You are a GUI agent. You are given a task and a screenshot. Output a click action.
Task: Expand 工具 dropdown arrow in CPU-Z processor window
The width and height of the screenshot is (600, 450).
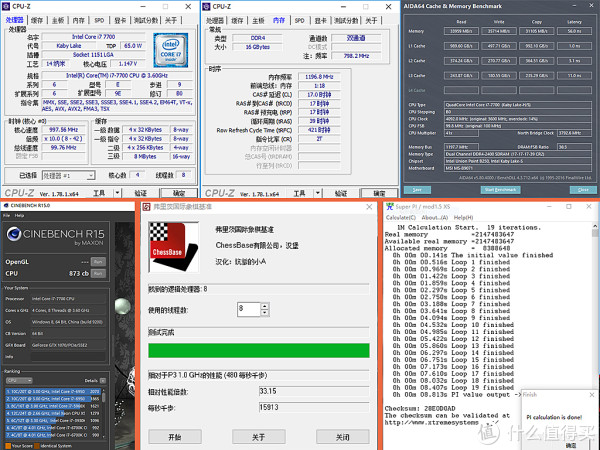coord(117,193)
